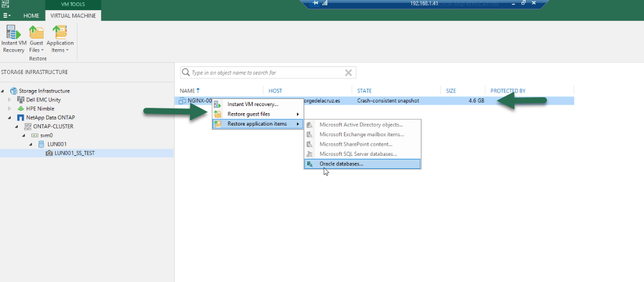Select LUN001 volume tree item
The height and width of the screenshot is (282, 644).
[57, 145]
